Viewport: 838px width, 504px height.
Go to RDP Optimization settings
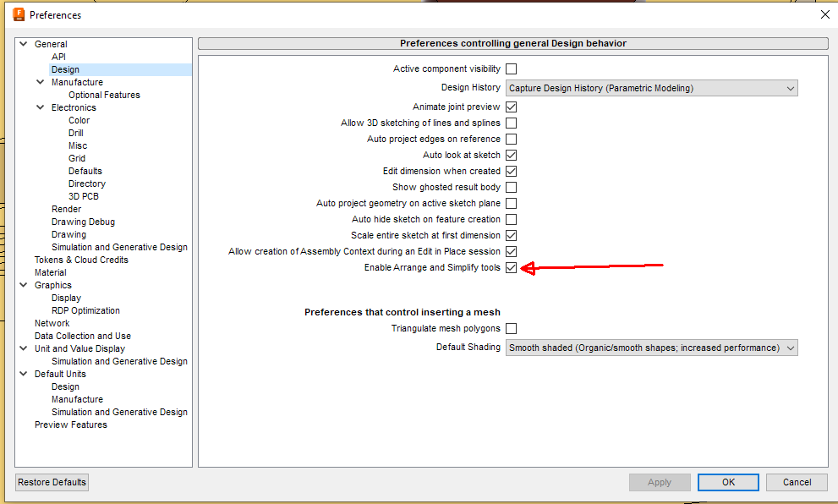pos(85,310)
